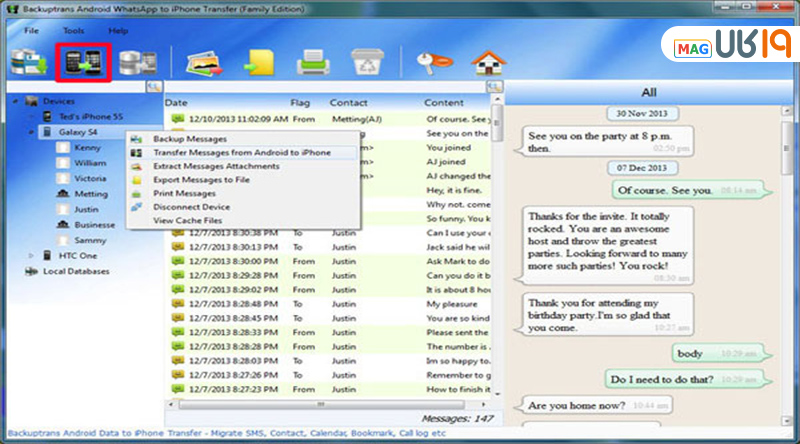Image resolution: width=800 pixels, height=444 pixels.
Task: Select Galaxy S4 in device tree
Action: click(x=78, y=132)
